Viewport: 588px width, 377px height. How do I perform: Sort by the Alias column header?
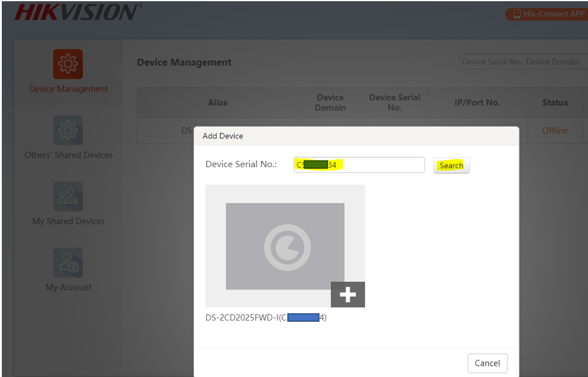coord(217,103)
